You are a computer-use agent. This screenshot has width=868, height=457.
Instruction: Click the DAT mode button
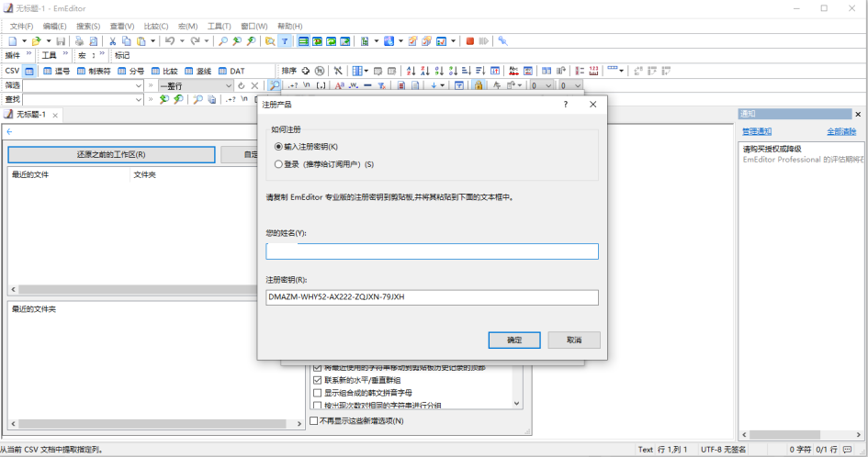231,71
